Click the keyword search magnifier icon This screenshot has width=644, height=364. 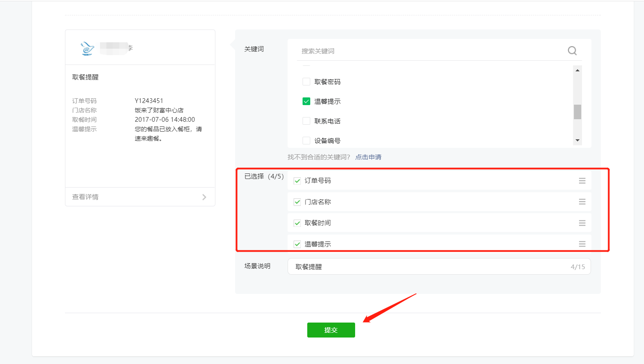pos(572,51)
